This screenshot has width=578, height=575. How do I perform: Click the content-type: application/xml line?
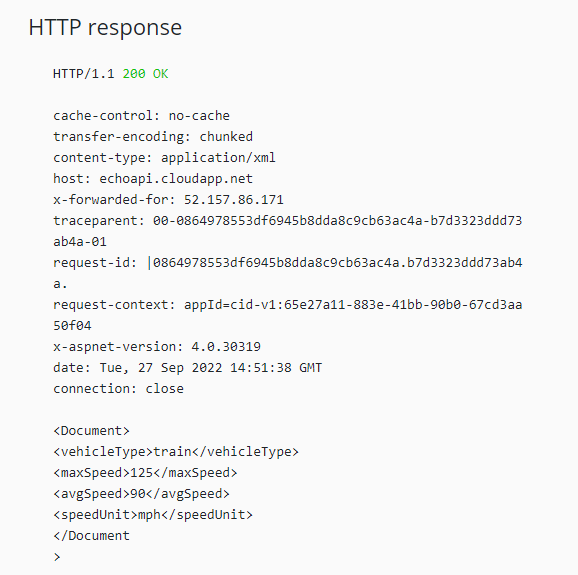point(164,158)
